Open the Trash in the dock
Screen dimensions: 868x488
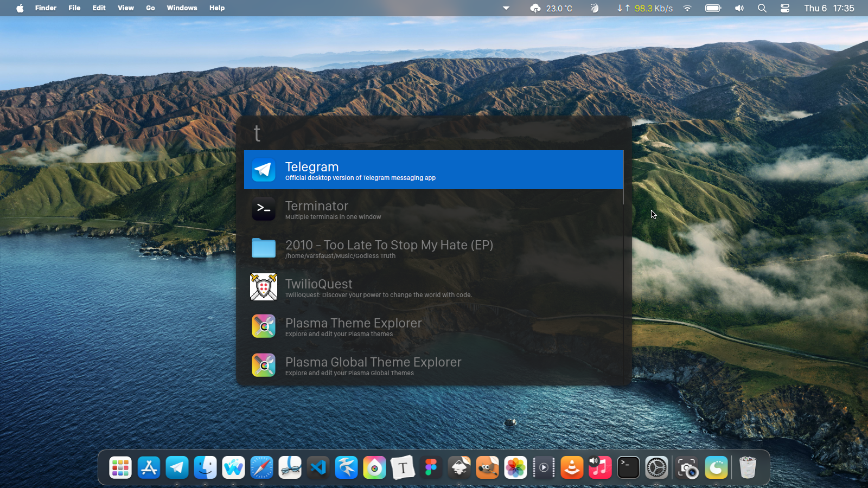[x=748, y=467]
